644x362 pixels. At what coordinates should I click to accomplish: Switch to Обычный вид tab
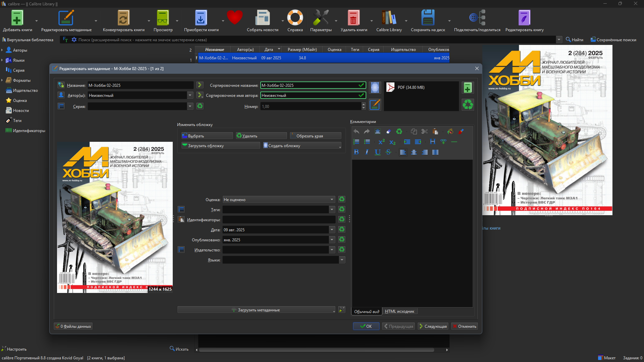coord(367,311)
